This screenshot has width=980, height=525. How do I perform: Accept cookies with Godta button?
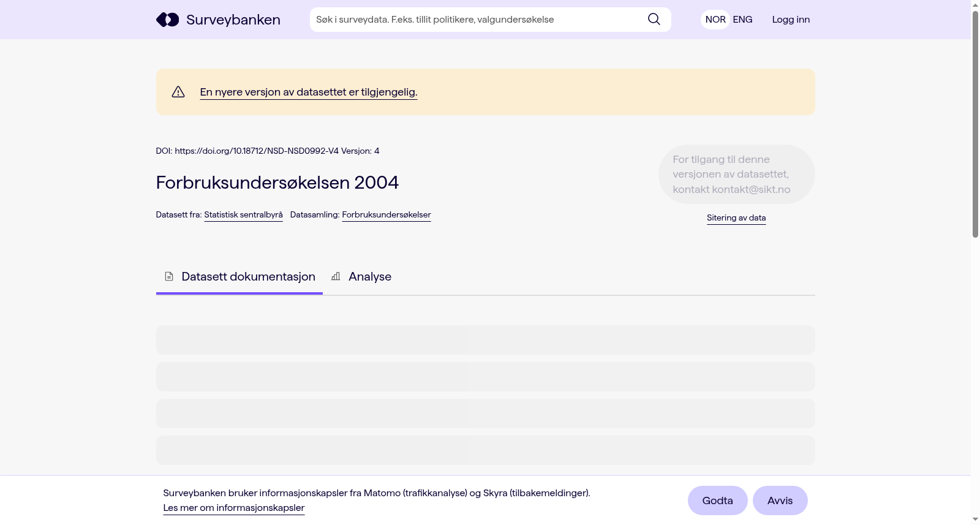pyautogui.click(x=718, y=500)
